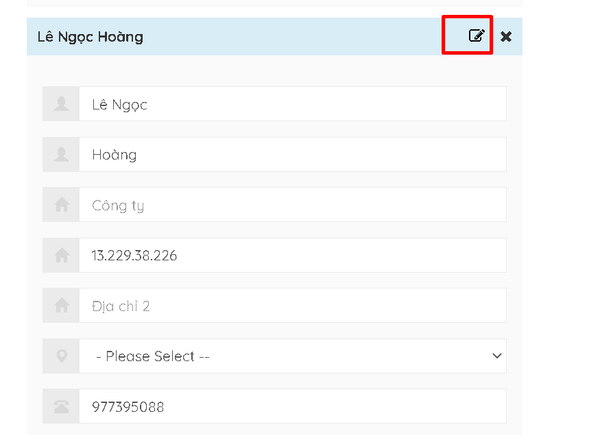The image size is (600, 435).
Task: Focus the phone number field 977395088
Action: coord(293,406)
